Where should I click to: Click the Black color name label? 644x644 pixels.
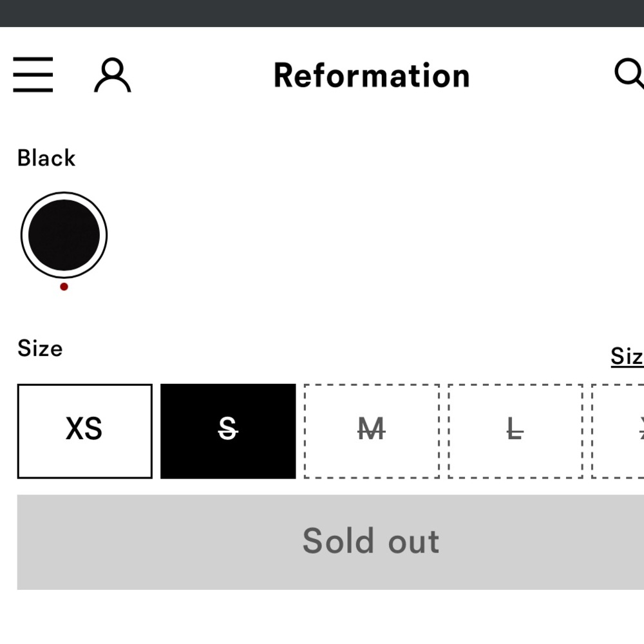(x=46, y=158)
